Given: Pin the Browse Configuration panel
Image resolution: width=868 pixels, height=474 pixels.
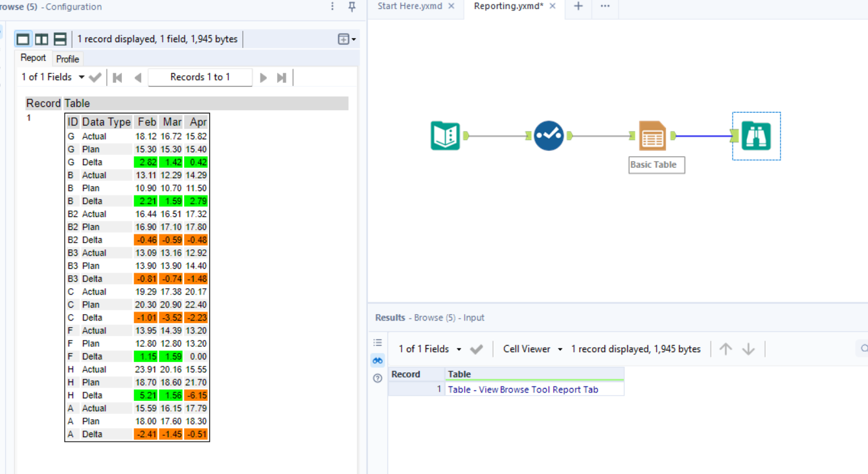Looking at the screenshot, I should point(350,6).
